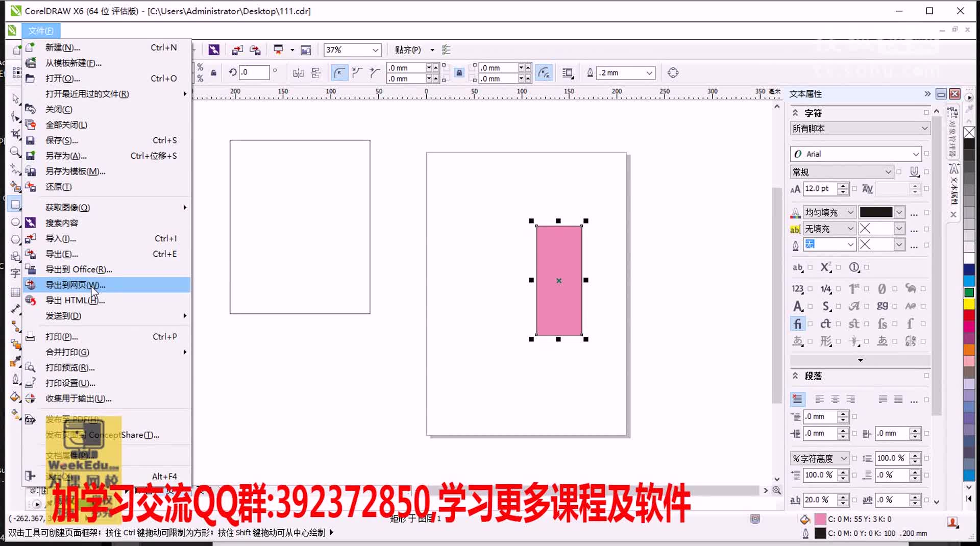Select 导出到网页(W)... menu entry
The width and height of the screenshot is (980, 546).
coord(107,285)
